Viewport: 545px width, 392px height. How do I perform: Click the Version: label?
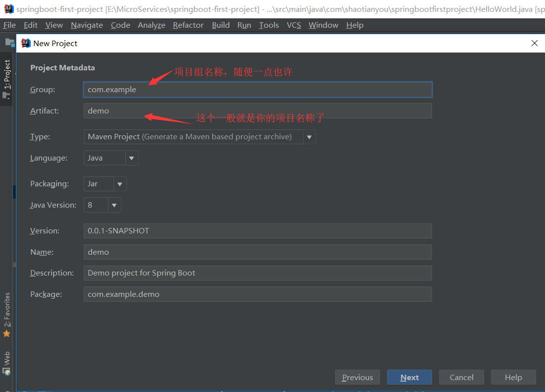45,231
